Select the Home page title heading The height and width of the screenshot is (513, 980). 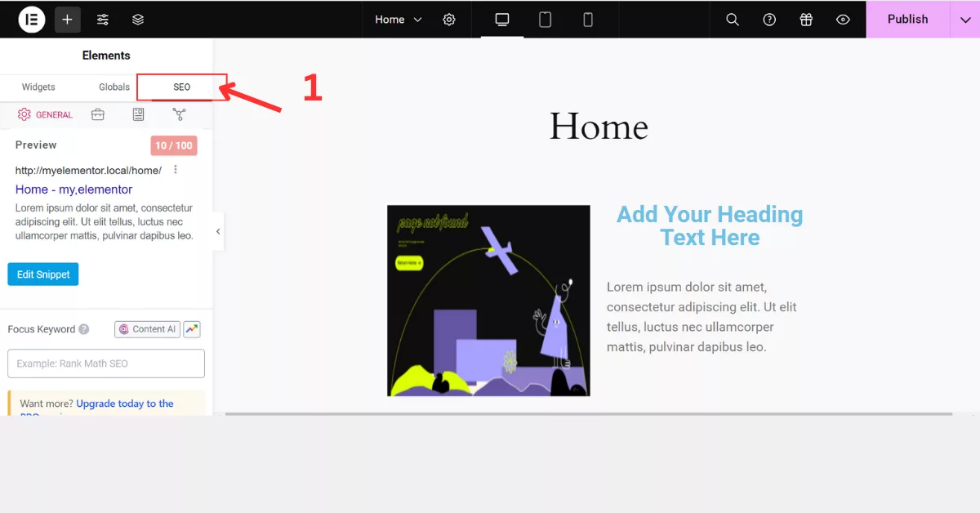click(x=599, y=127)
